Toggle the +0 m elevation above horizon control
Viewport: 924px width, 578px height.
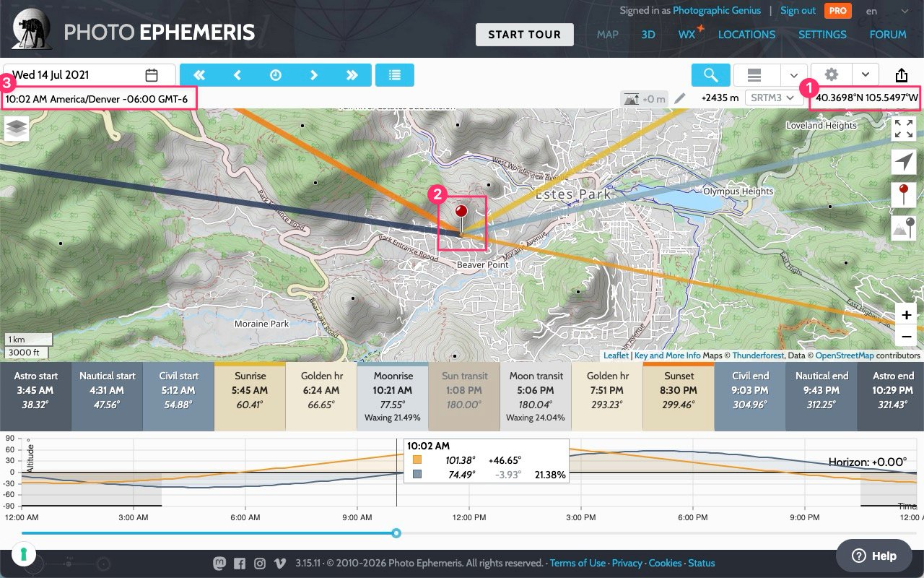(643, 98)
